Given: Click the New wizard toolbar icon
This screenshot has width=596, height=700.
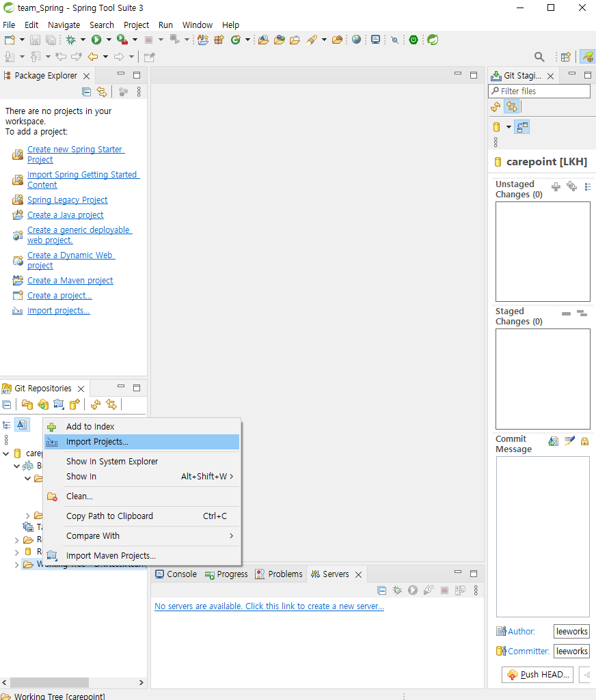Looking at the screenshot, I should [10, 40].
